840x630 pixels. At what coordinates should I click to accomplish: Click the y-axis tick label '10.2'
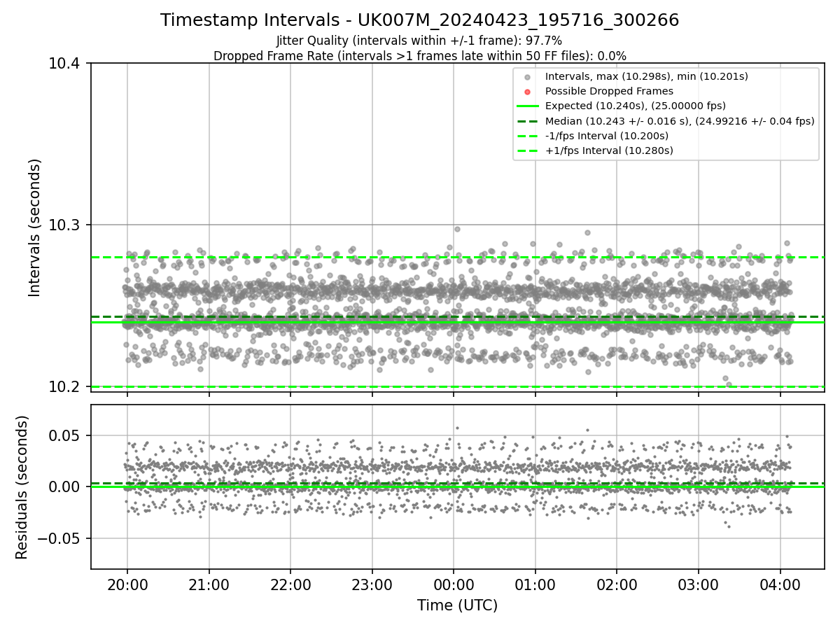point(65,387)
